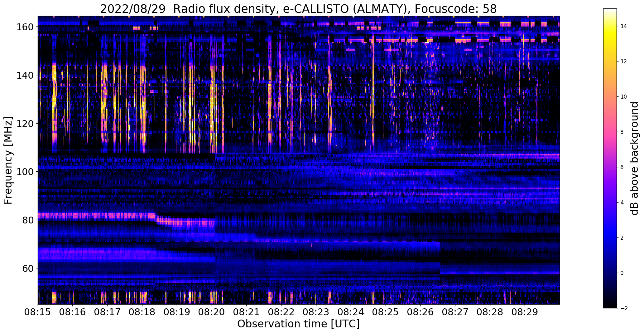
Task: Click the 80 frequency tick label
Action: pos(28,220)
